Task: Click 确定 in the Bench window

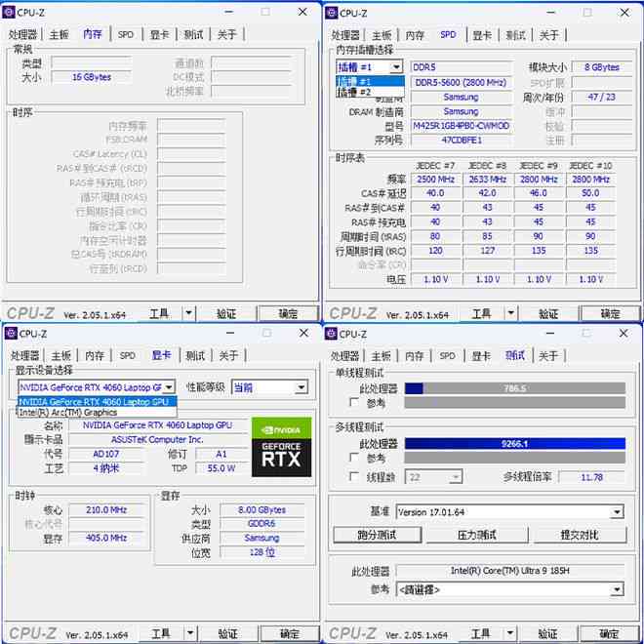Action: 609,633
